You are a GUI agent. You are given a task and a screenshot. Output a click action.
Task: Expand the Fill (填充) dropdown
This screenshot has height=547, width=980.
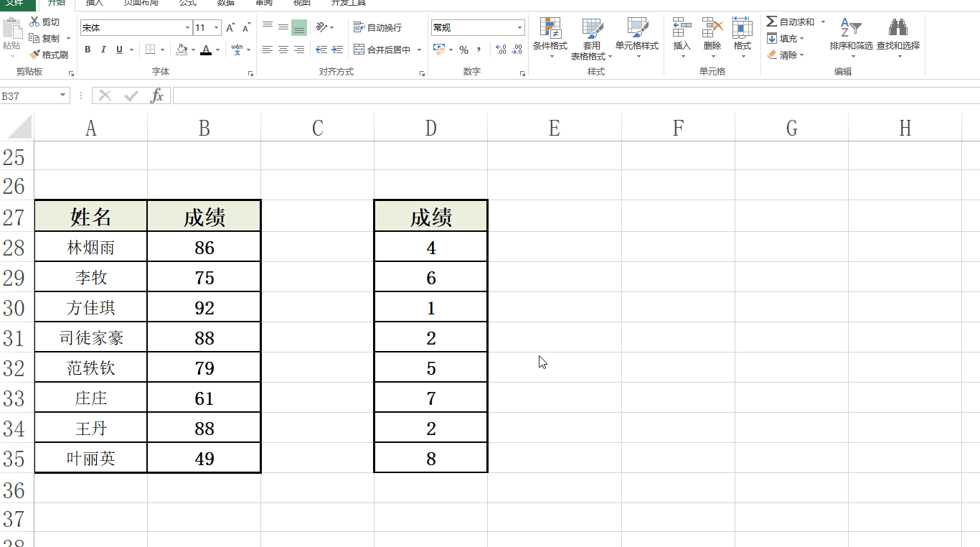click(x=801, y=39)
